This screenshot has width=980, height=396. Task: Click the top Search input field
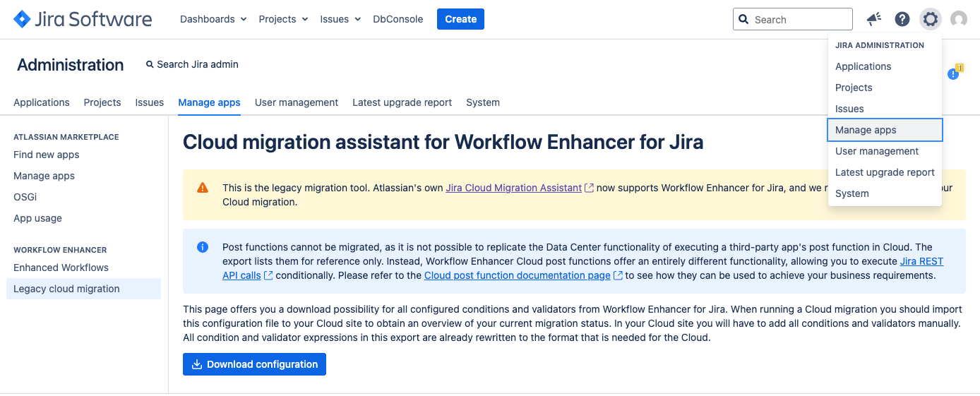793,19
